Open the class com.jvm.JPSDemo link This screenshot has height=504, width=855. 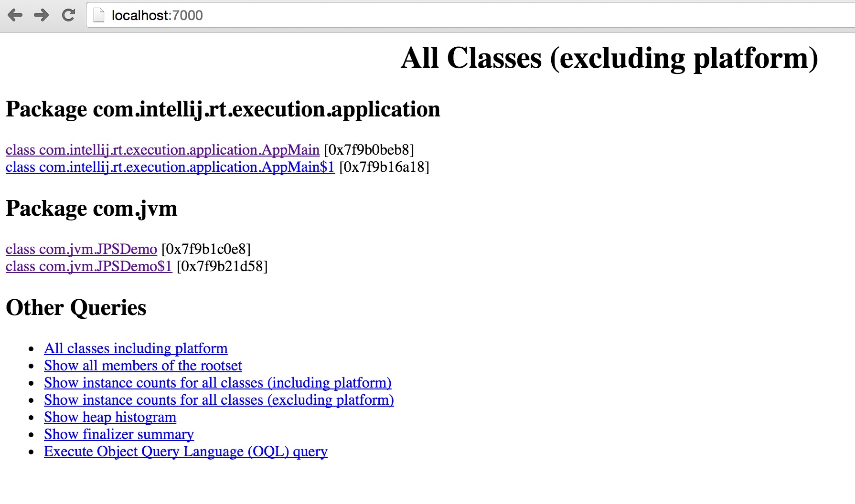[x=81, y=249]
